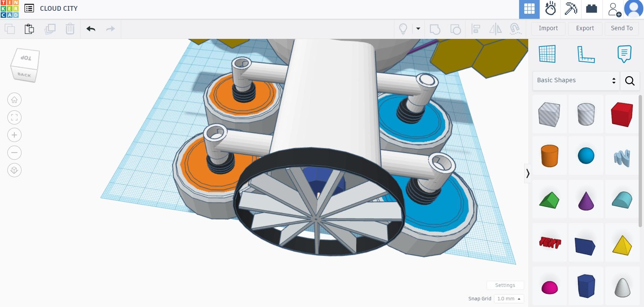Open the user profile avatar
Screen dimensions: 644x307
tap(634, 9)
